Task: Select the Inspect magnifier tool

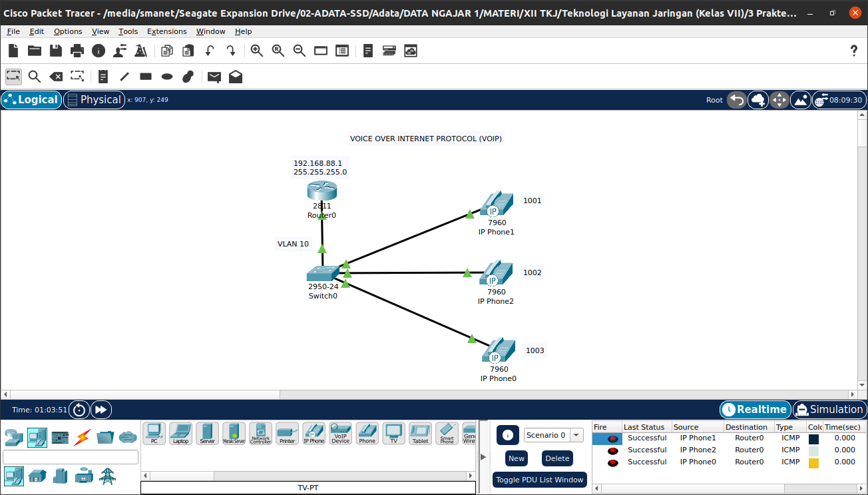Action: [35, 77]
